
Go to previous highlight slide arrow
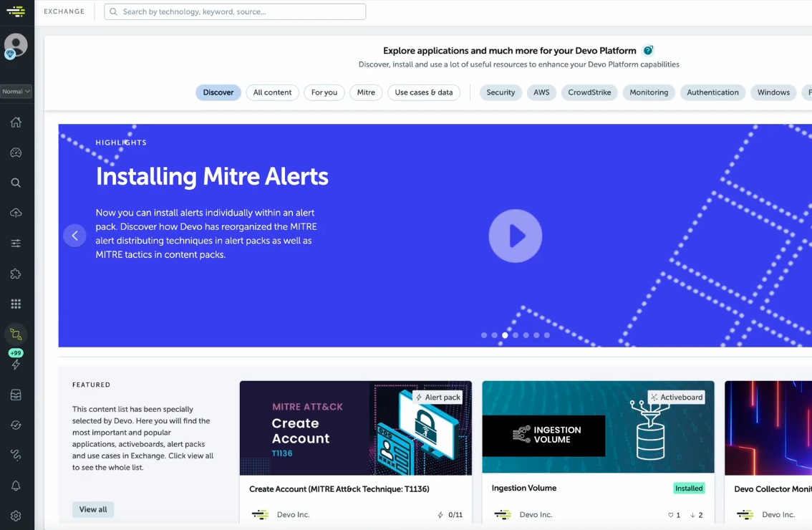pos(74,236)
